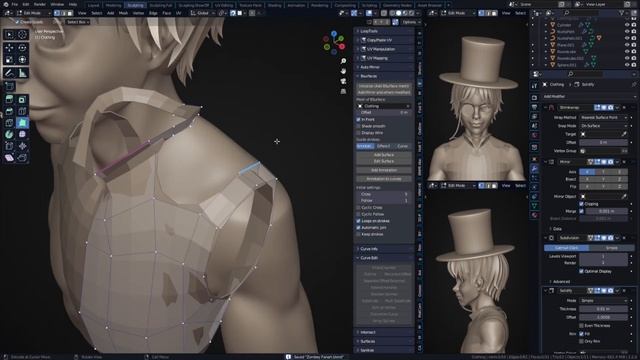Select the Measure tool
Viewport: 640px width, 360px height.
tap(22, 73)
